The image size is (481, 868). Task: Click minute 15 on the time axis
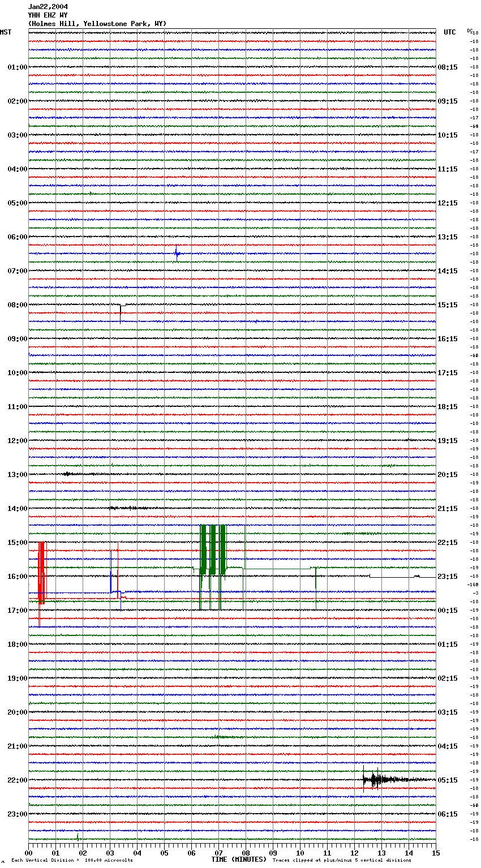pos(436,853)
